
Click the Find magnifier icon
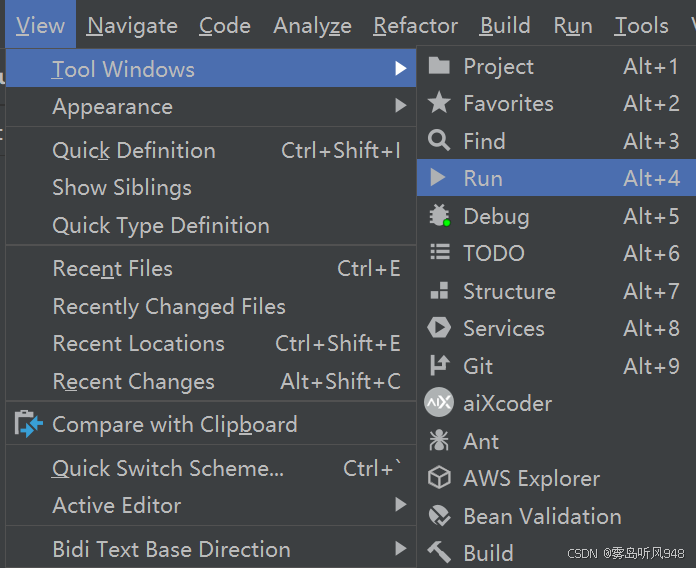click(439, 141)
